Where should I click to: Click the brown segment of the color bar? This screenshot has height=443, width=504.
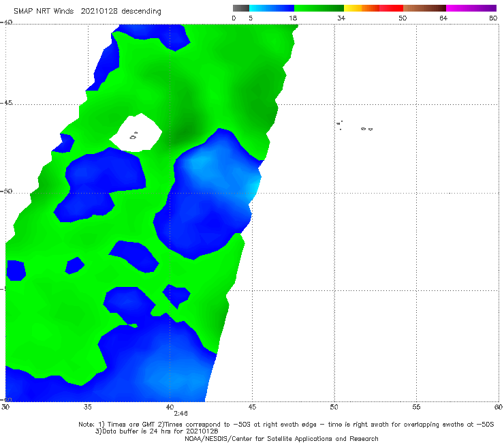pyautogui.click(x=424, y=8)
